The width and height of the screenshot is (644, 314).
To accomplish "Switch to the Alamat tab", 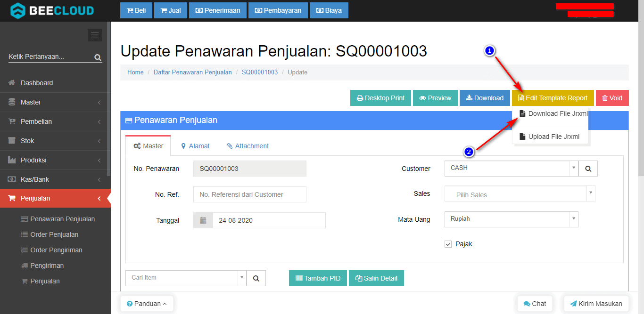I will (x=195, y=146).
